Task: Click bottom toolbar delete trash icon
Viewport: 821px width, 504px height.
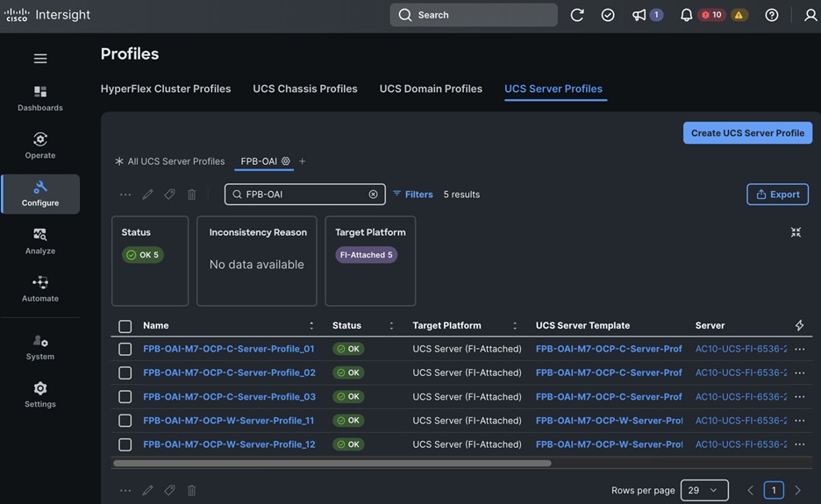Action: click(x=191, y=490)
